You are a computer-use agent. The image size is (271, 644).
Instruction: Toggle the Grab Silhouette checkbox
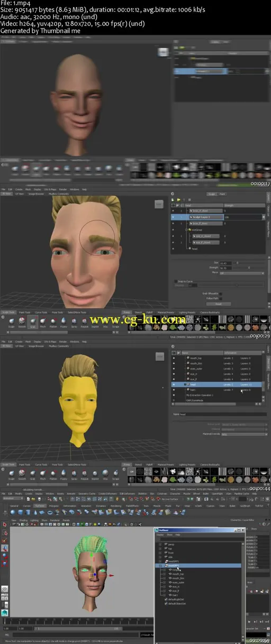coord(220,293)
